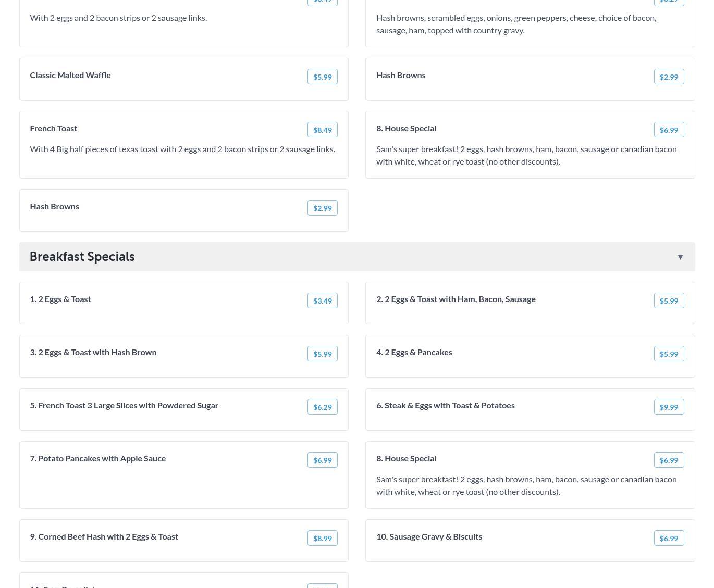This screenshot has height=588, width=714.
Task: Click the $9.99 Steak & Eggs price
Action: tap(669, 407)
